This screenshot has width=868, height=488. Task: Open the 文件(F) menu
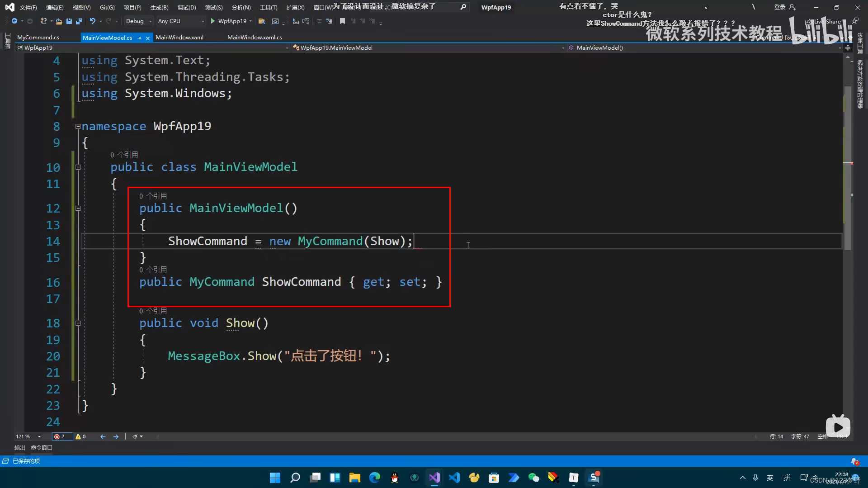(x=28, y=7)
